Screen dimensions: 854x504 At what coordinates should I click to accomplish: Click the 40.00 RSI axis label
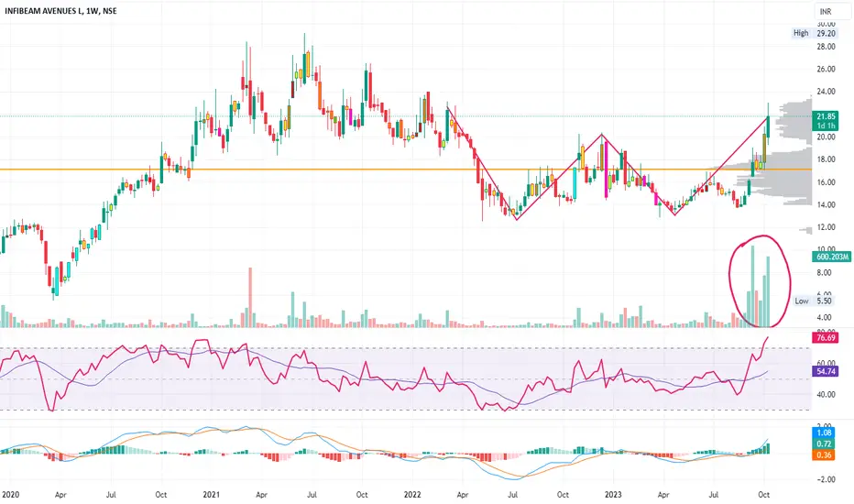(826, 394)
